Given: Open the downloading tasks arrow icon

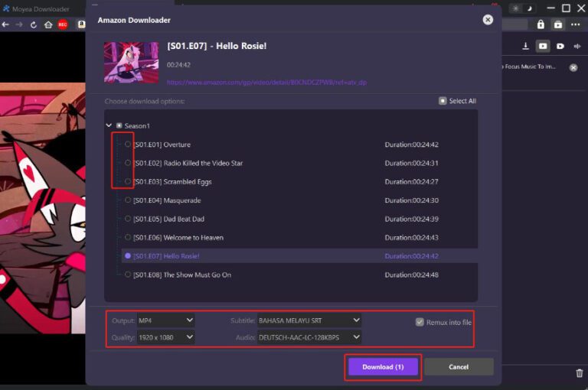Looking at the screenshot, I should (526, 47).
